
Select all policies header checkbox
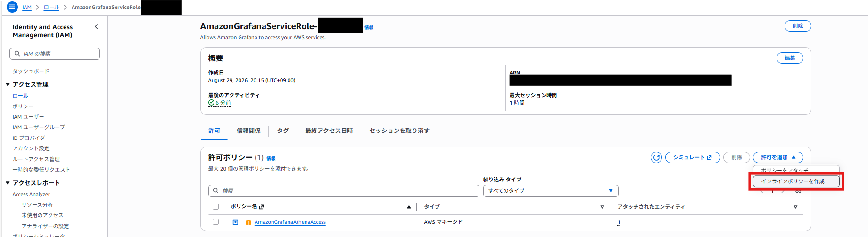point(215,206)
